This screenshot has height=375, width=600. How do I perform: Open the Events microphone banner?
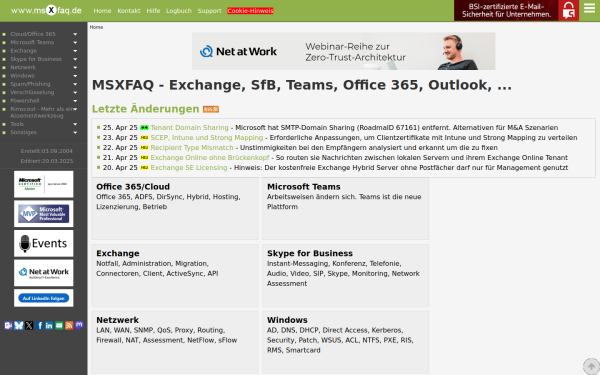click(x=44, y=243)
